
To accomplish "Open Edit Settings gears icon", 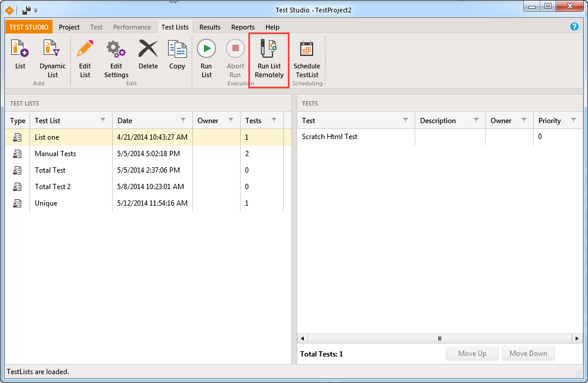I will [x=116, y=59].
